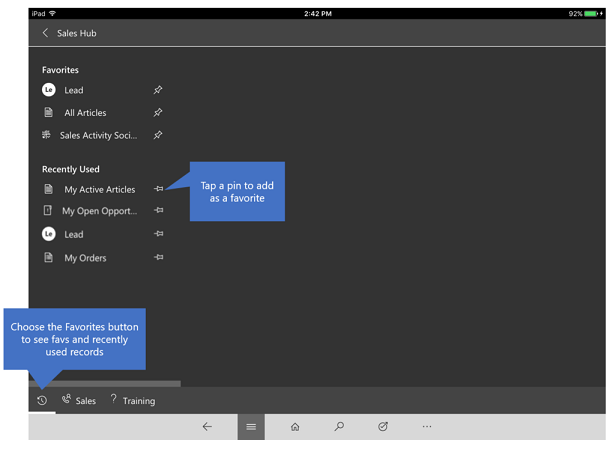Pin My Open Opportunities as favorite
615x450 pixels.
click(x=158, y=211)
